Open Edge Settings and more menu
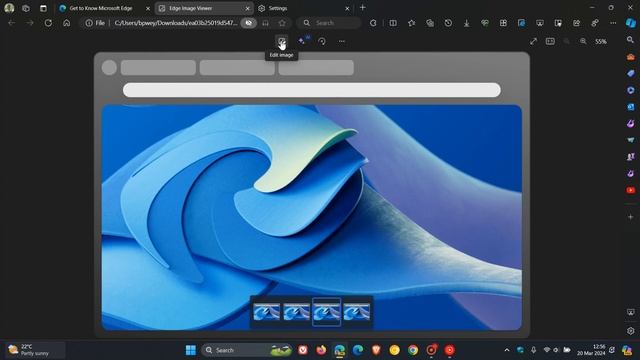 (613, 23)
